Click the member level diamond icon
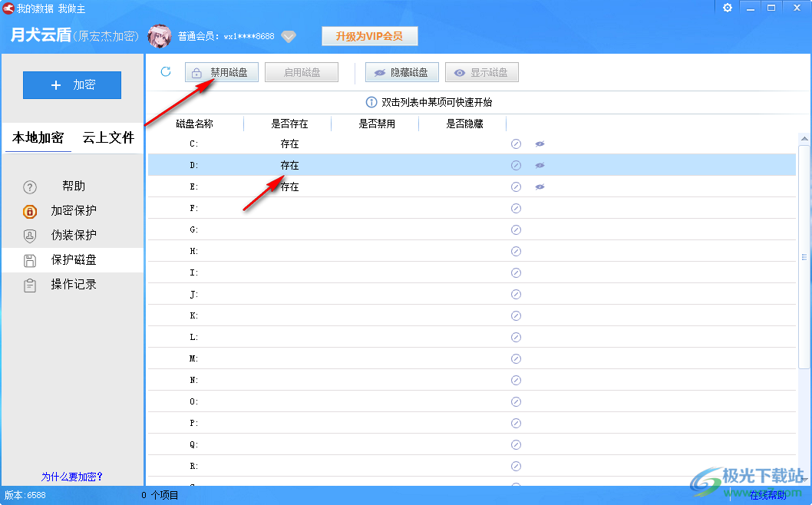 (x=289, y=37)
